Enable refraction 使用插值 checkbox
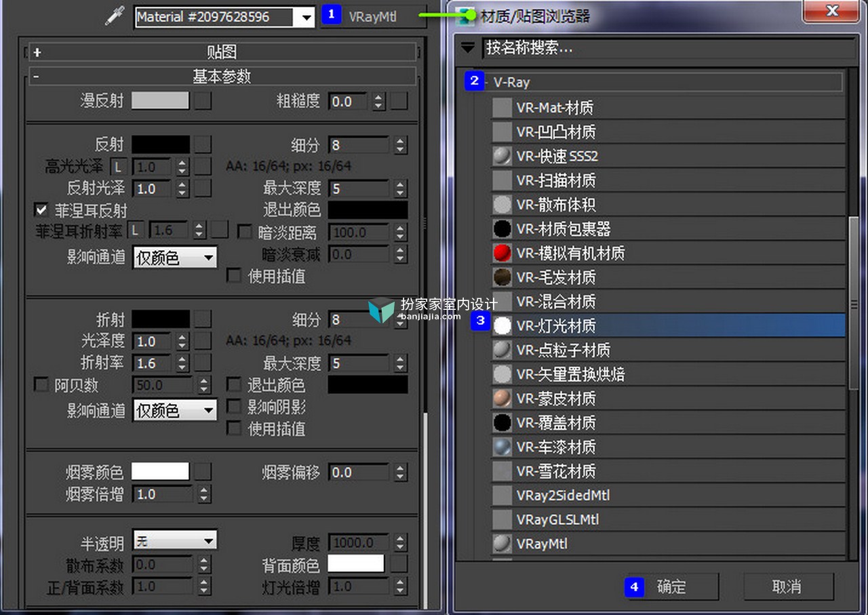 pos(234,429)
